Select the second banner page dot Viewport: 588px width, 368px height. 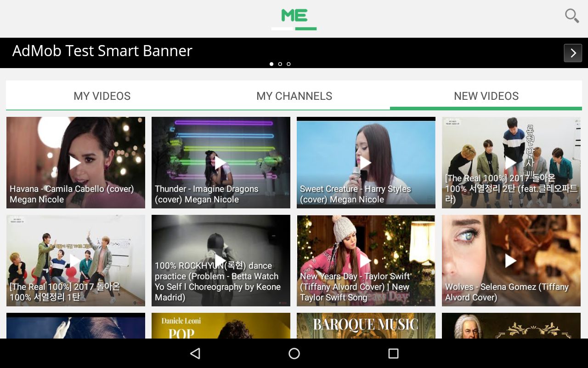pos(280,64)
